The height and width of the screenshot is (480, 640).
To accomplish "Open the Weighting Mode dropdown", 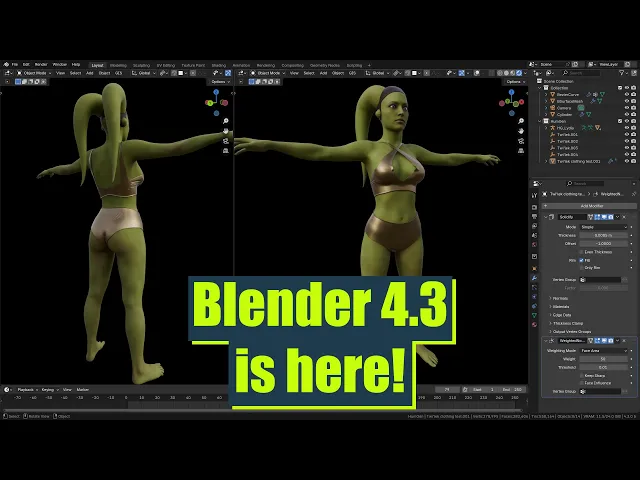I will (x=604, y=351).
